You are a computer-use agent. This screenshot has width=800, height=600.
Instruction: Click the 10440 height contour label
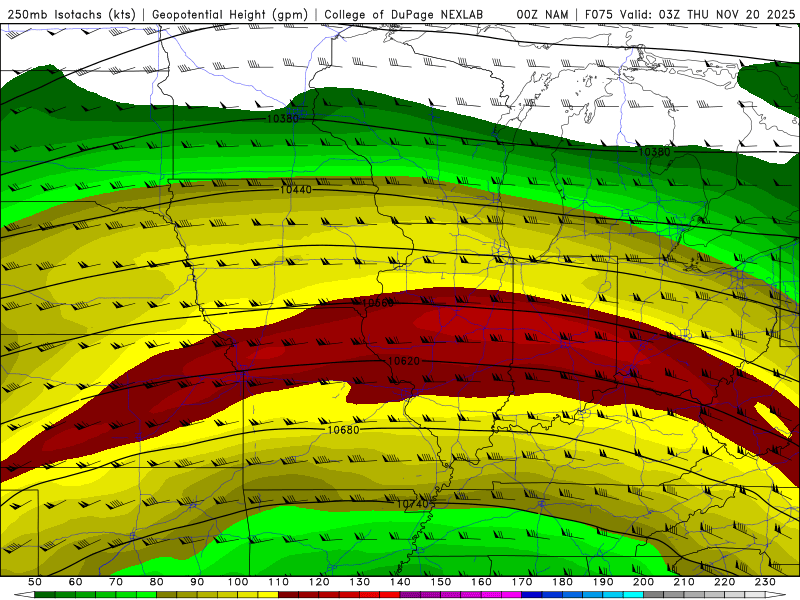pos(295,190)
